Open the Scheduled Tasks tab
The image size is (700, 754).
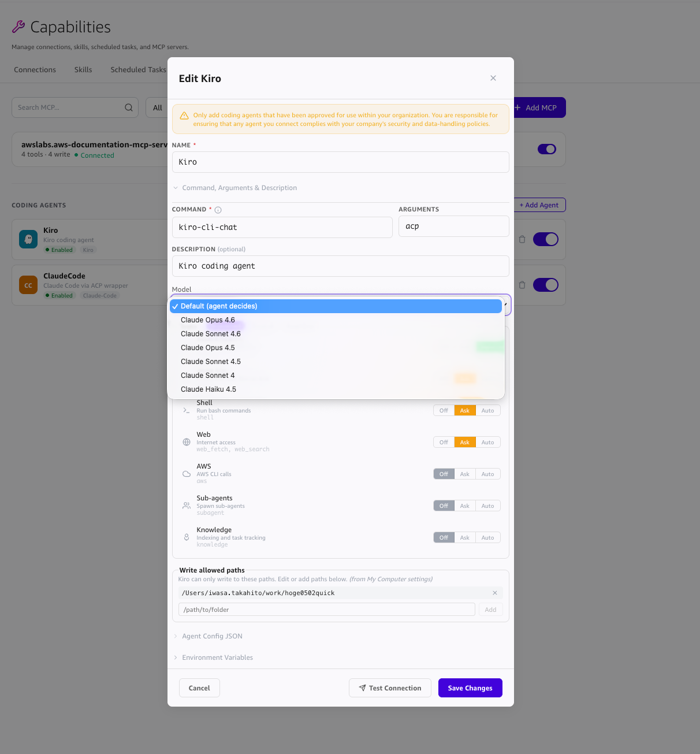138,70
